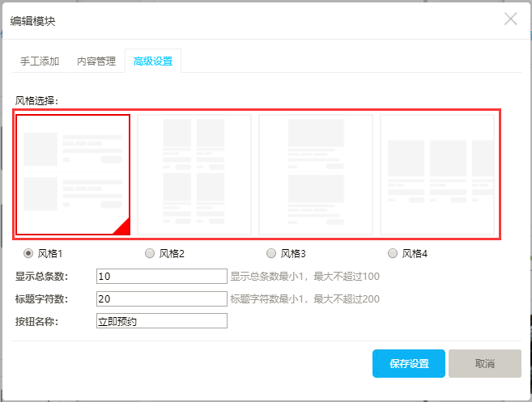The image size is (532, 402).
Task: Choose the 风格3 radio option
Action: click(271, 253)
